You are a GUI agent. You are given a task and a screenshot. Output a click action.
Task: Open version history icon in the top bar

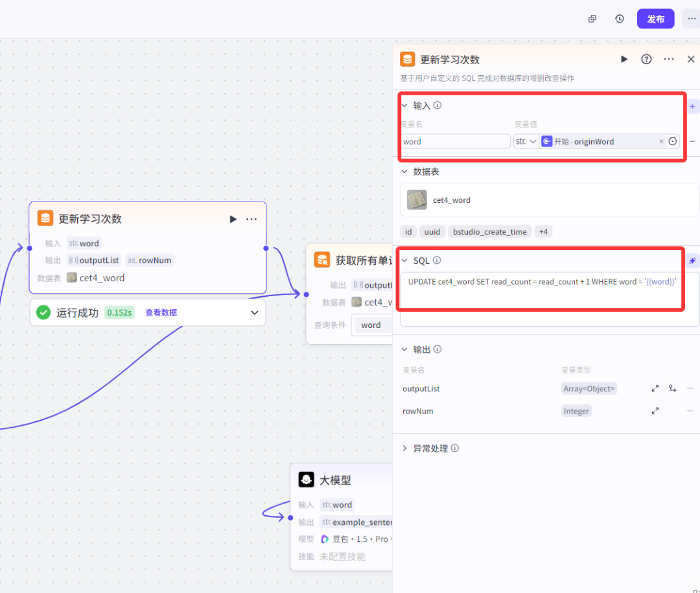pyautogui.click(x=620, y=19)
